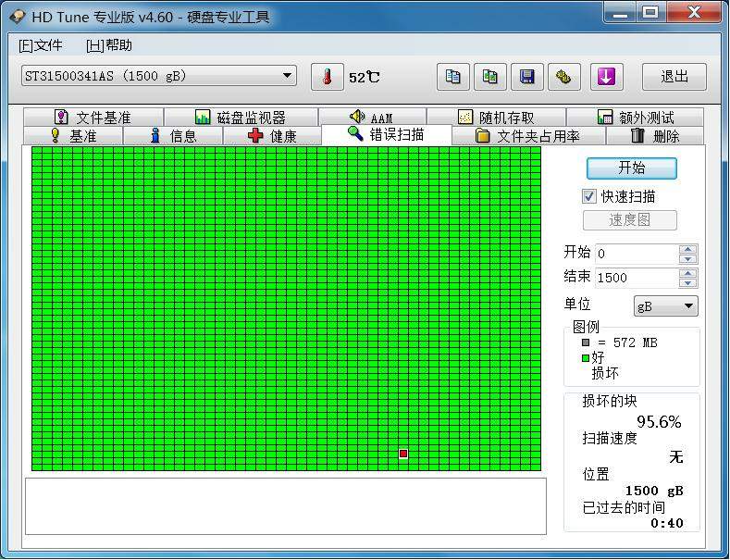Image resolution: width=730 pixels, height=560 pixels.
Task: Switch to the 文件基准 tab
Action: (x=93, y=117)
